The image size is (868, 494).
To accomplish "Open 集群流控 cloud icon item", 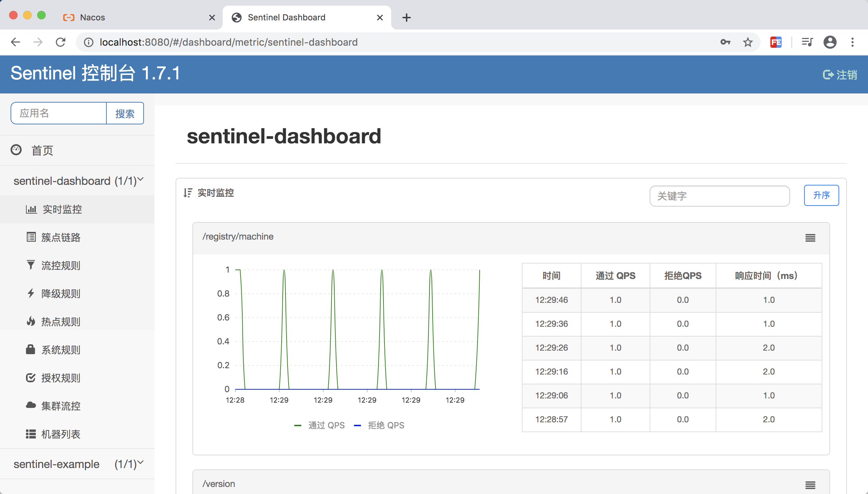I will [31, 405].
